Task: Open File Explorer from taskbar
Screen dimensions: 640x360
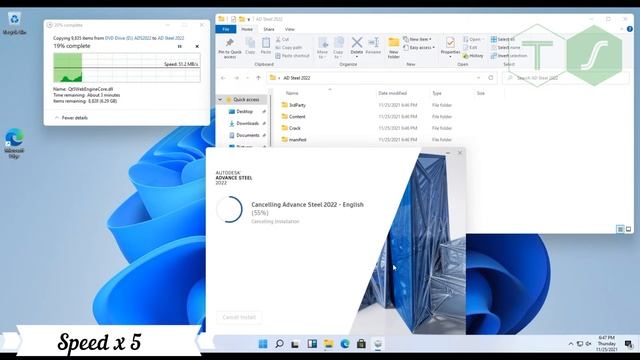Action: [x=329, y=344]
